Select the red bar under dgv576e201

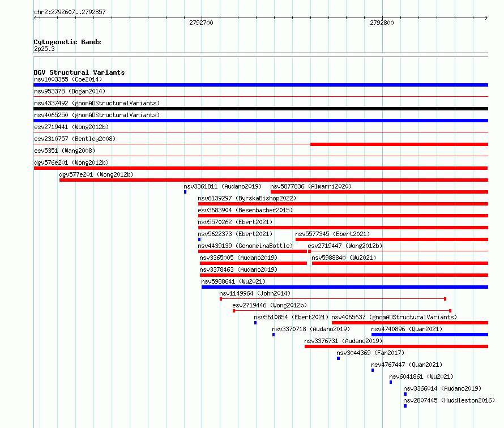(x=260, y=168)
